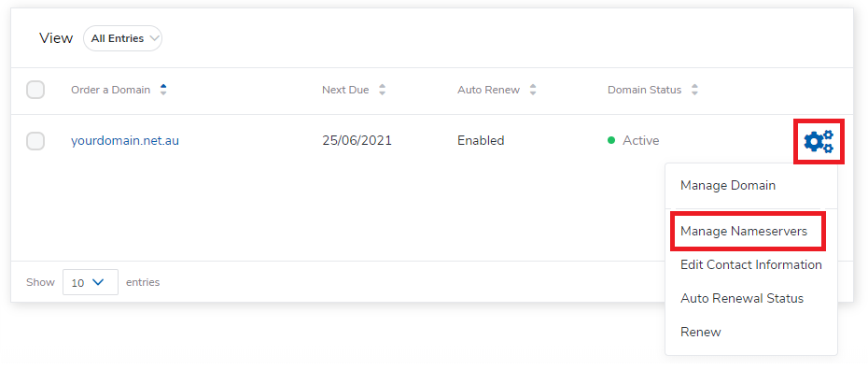The image size is (868, 369).
Task: Click the Order a Domain header text
Action: click(x=111, y=90)
